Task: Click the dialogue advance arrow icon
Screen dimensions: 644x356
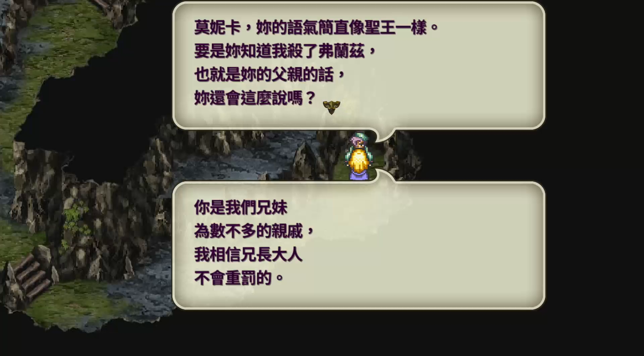Action: pyautogui.click(x=331, y=107)
